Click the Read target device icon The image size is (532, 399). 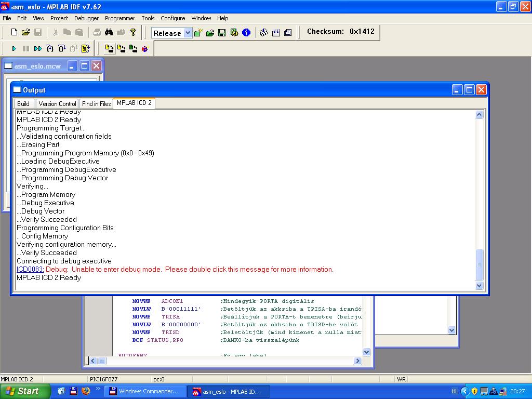[x=121, y=49]
